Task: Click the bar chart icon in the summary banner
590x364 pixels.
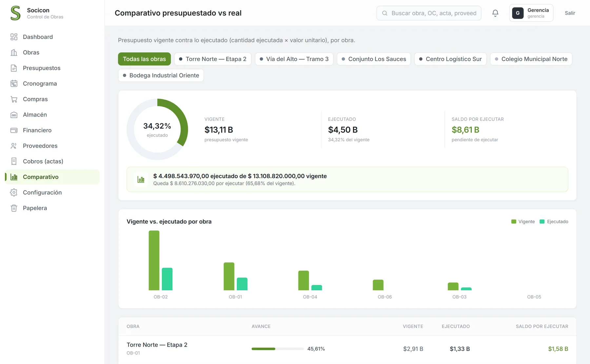Action: (x=141, y=180)
